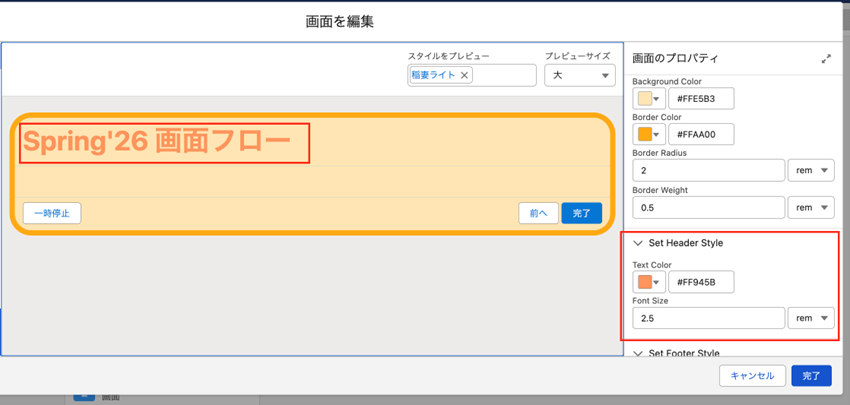Change the Border Weight unit dropdown
Viewport: 850px width, 405px height.
point(811,207)
